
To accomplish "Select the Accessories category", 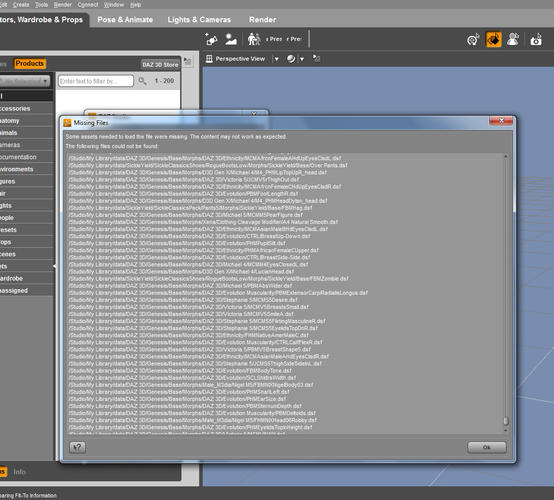I will coord(26,108).
